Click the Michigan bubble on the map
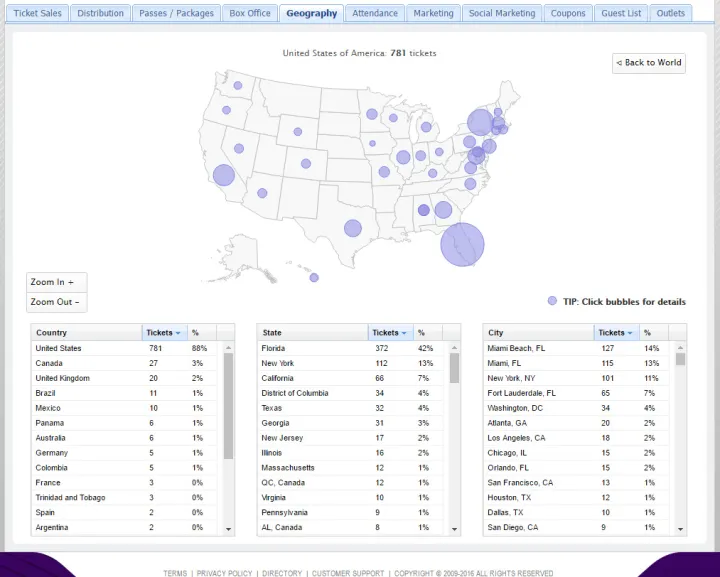This screenshot has height=577, width=720. click(x=426, y=127)
